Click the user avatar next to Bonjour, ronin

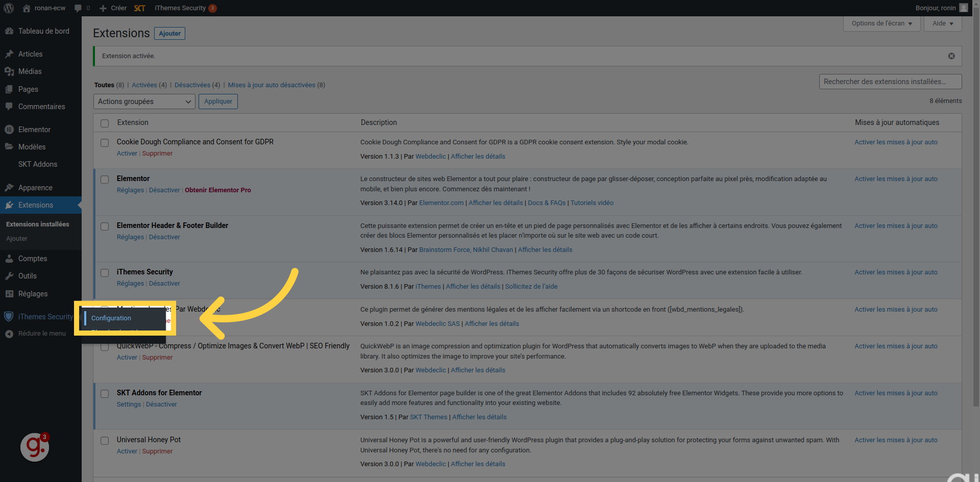click(x=964, y=8)
